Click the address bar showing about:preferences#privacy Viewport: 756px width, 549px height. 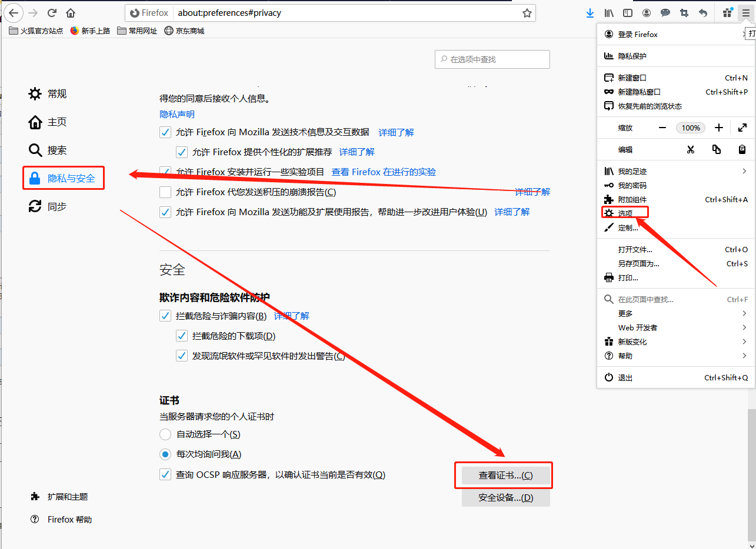(x=329, y=12)
